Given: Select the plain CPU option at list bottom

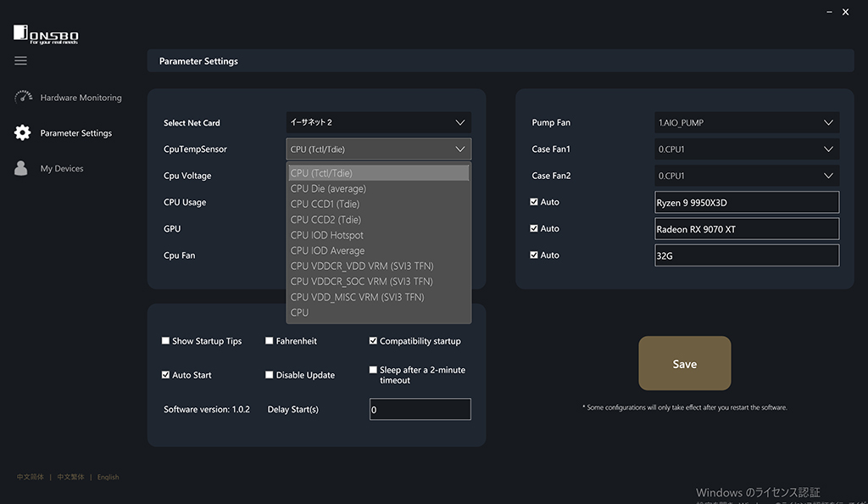Looking at the screenshot, I should click(x=379, y=312).
